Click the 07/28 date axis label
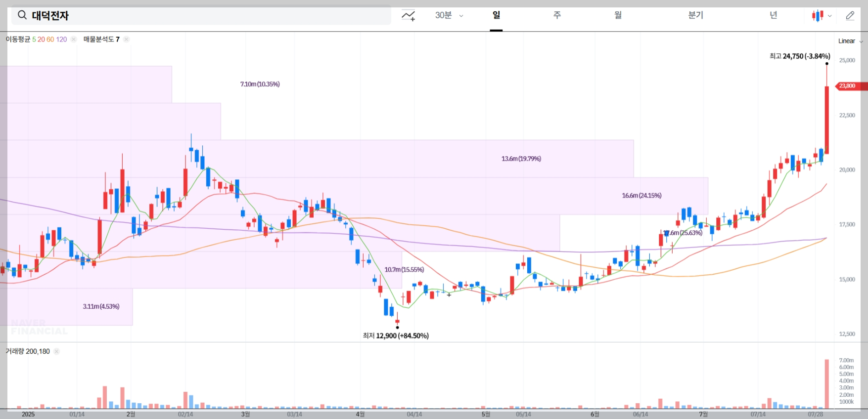Viewport: 868px width, 419px height. (x=816, y=414)
